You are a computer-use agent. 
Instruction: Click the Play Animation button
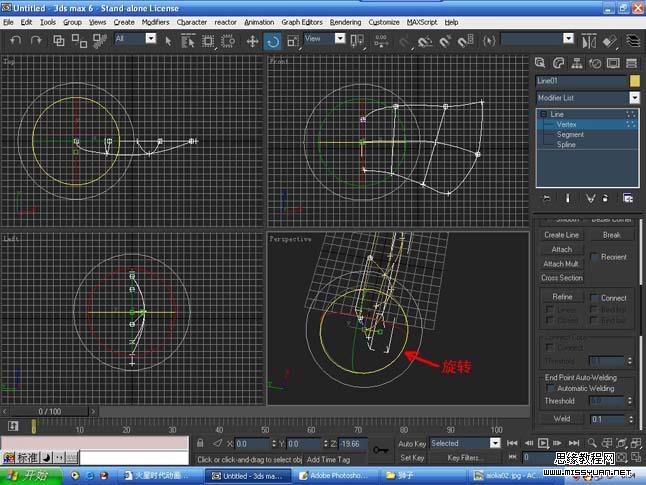click(543, 443)
